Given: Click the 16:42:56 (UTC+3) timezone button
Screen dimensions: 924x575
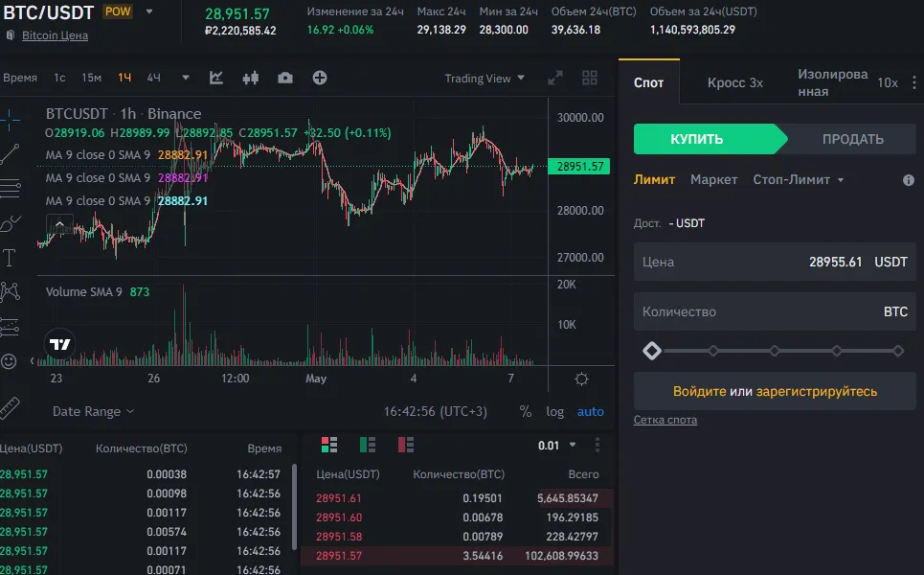Looking at the screenshot, I should point(436,412).
